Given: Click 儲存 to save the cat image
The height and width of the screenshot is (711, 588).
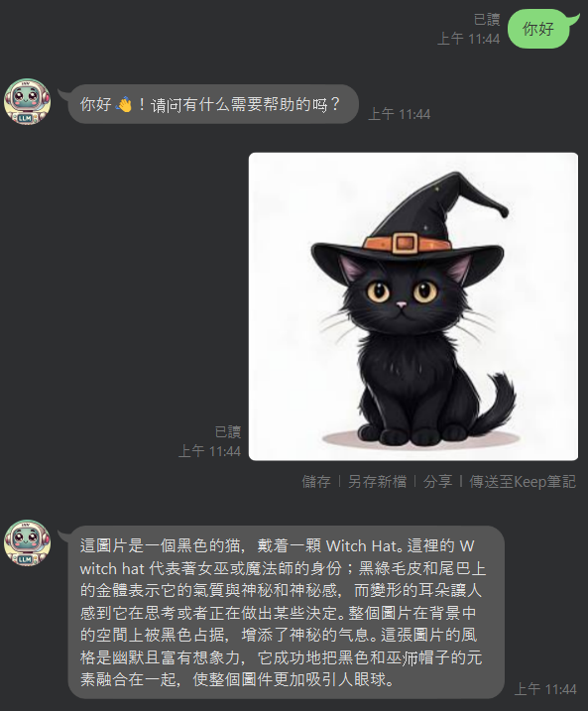Looking at the screenshot, I should coord(316,482).
